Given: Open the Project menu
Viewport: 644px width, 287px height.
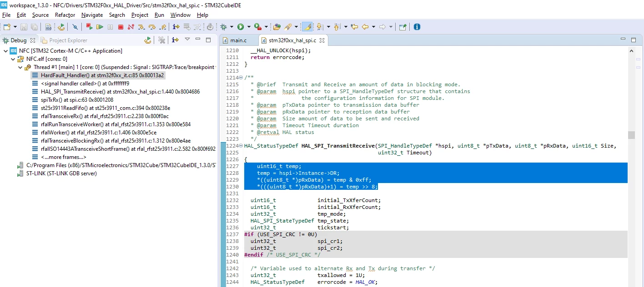Looking at the screenshot, I should point(140,15).
